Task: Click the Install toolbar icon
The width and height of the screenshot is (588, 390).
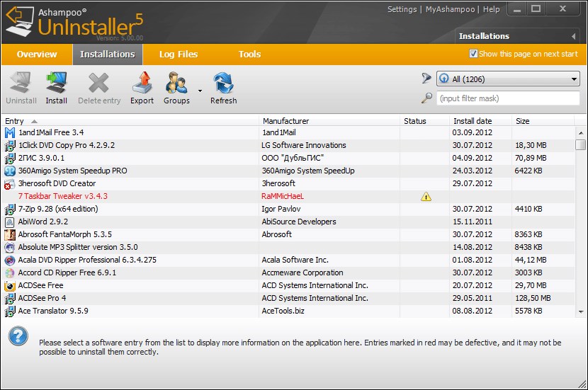Action: 56,82
